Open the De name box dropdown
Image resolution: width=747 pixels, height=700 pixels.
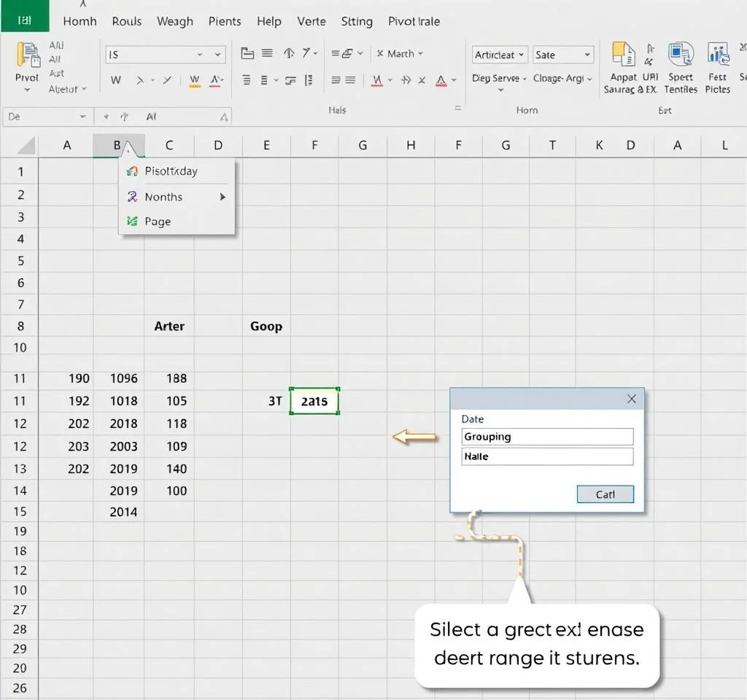[x=83, y=117]
